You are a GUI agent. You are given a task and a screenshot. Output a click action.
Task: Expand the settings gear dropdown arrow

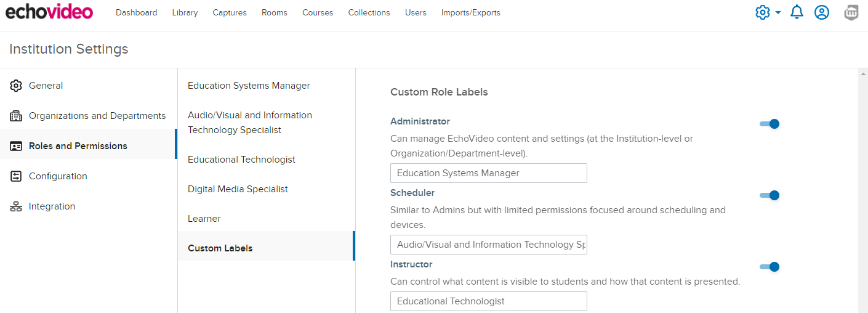click(x=778, y=13)
